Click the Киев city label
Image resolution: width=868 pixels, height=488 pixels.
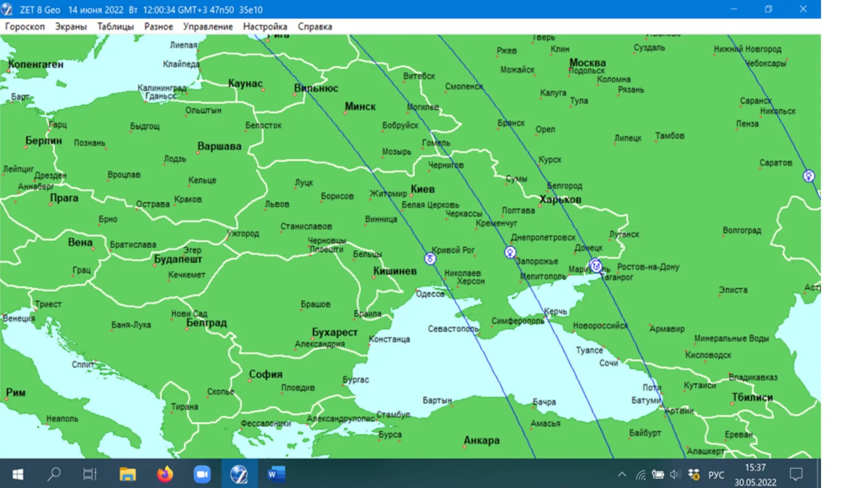pos(423,189)
